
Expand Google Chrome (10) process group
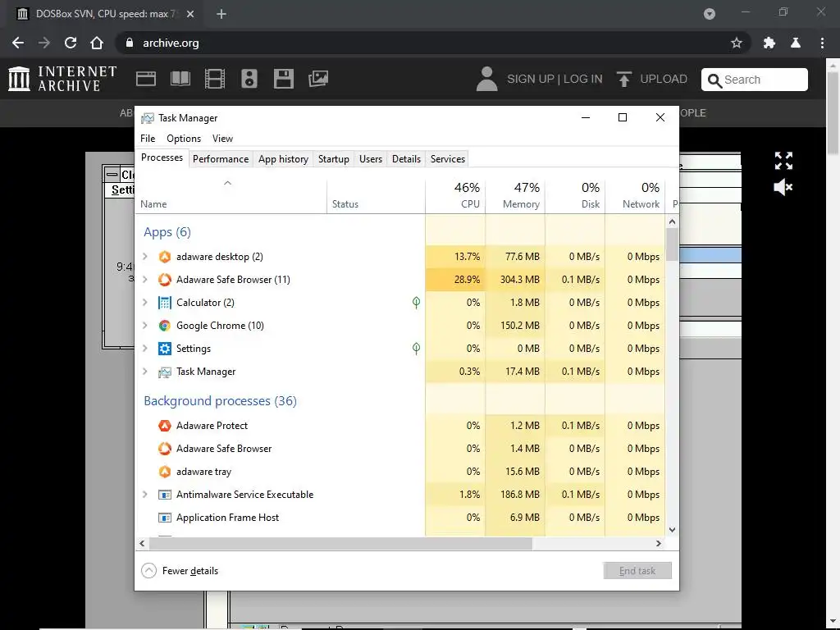click(x=144, y=326)
